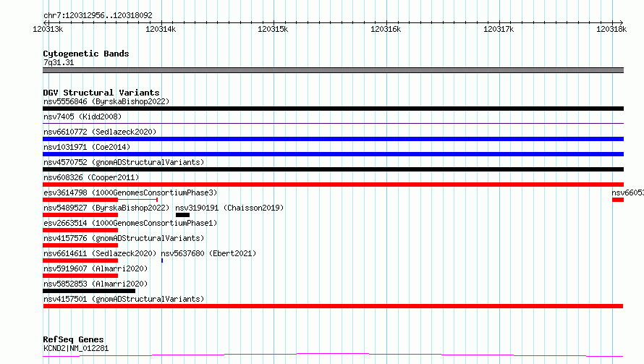Viewport: 644px width, 364px height.
Task: Open the nsv5637680 (Ebert2021) label
Action: (x=208, y=253)
